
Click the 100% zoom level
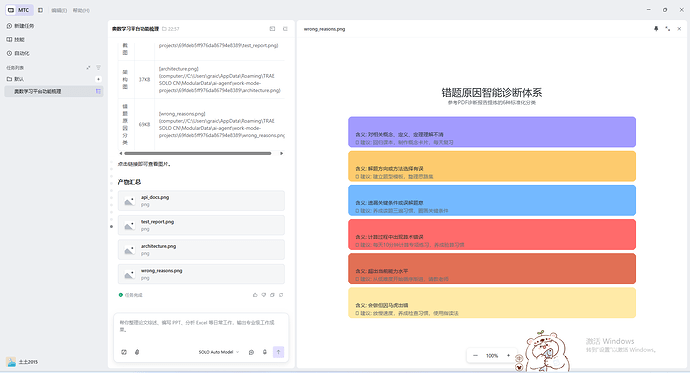point(492,355)
